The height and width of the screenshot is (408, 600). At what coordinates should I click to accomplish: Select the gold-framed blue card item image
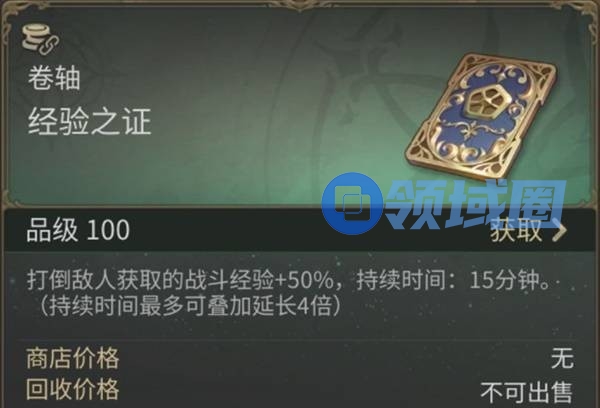click(481, 117)
